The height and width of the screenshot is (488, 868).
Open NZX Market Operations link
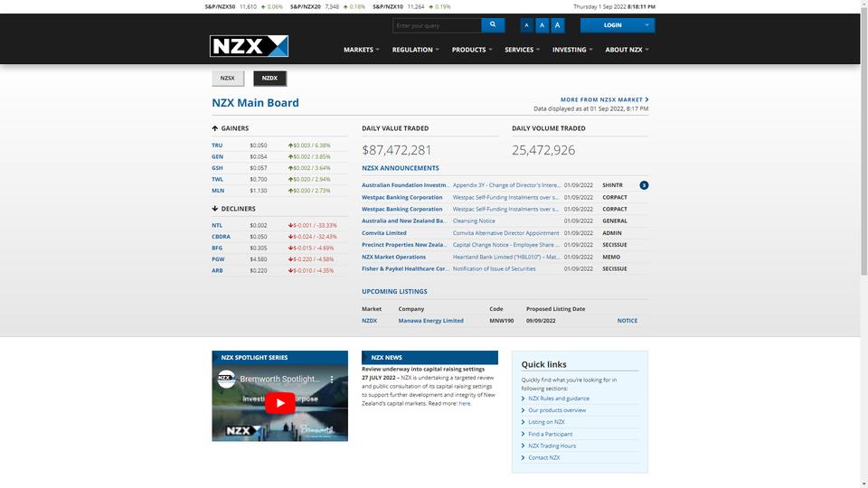[393, 257]
